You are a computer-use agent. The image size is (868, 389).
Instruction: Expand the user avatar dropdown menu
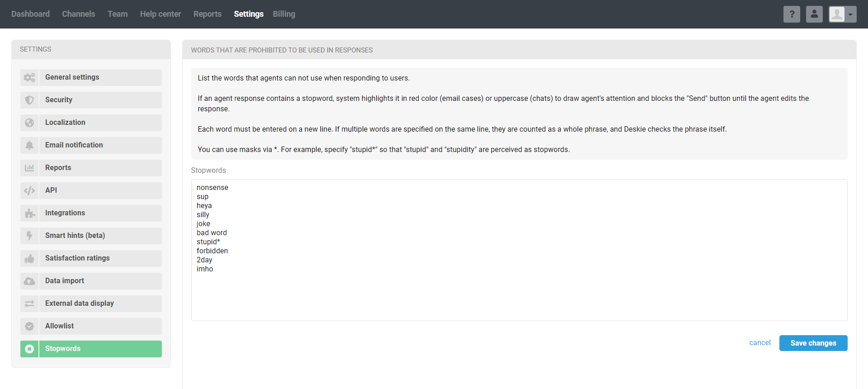pyautogui.click(x=843, y=14)
